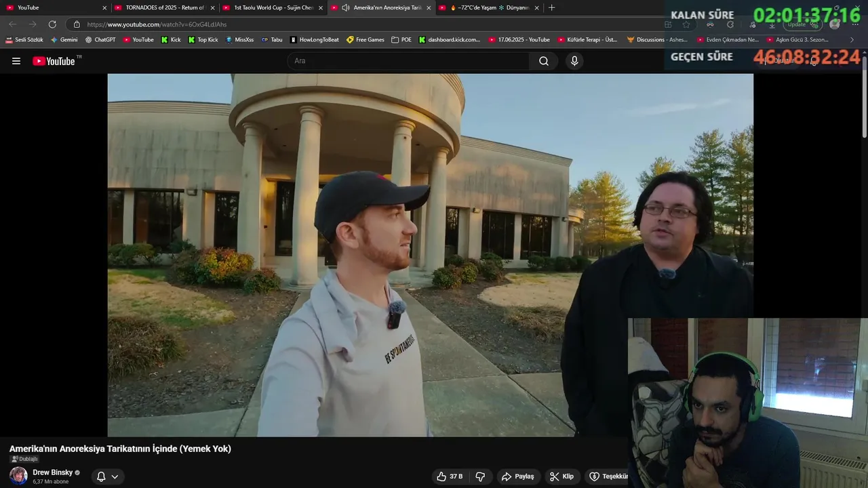This screenshot has width=868, height=488.
Task: Open the Drew Binsky channel name link
Action: tap(52, 472)
